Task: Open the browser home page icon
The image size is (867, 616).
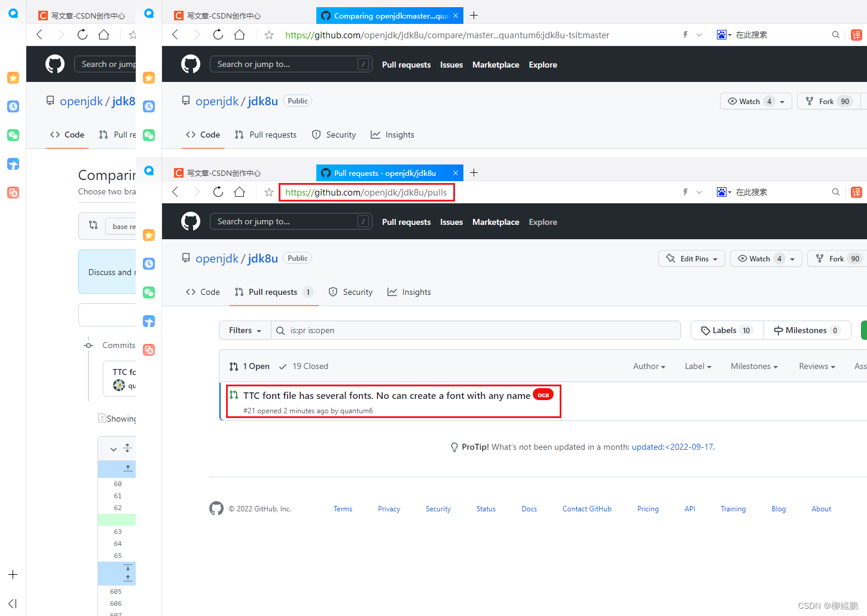Action: [239, 192]
